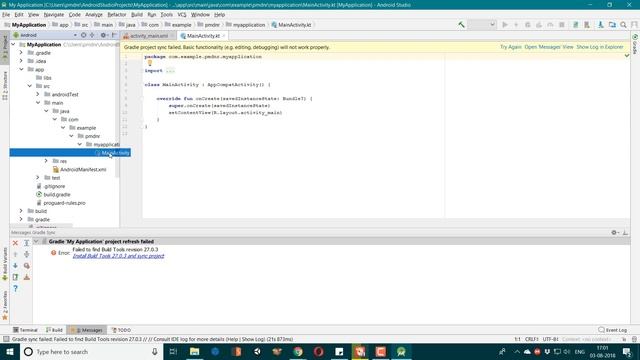Expand the .idea folder
Viewport: 640px width, 360px height.
pyautogui.click(x=21, y=61)
